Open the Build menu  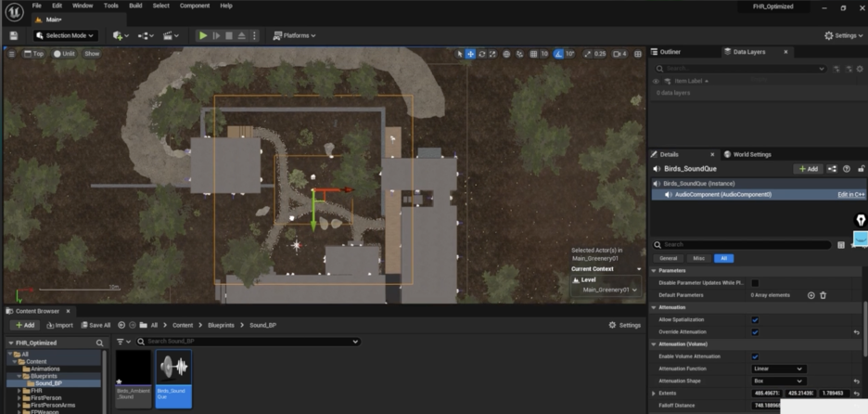tap(135, 6)
